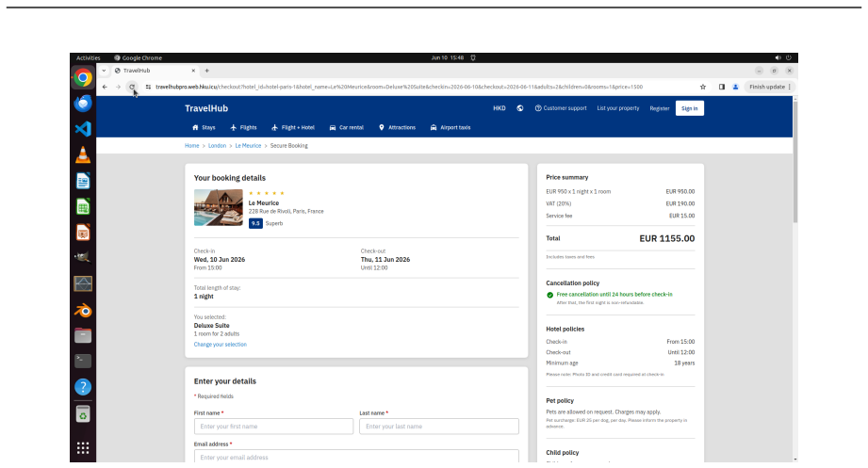
Task: Open LibreOffice Impress from dock
Action: tap(83, 233)
